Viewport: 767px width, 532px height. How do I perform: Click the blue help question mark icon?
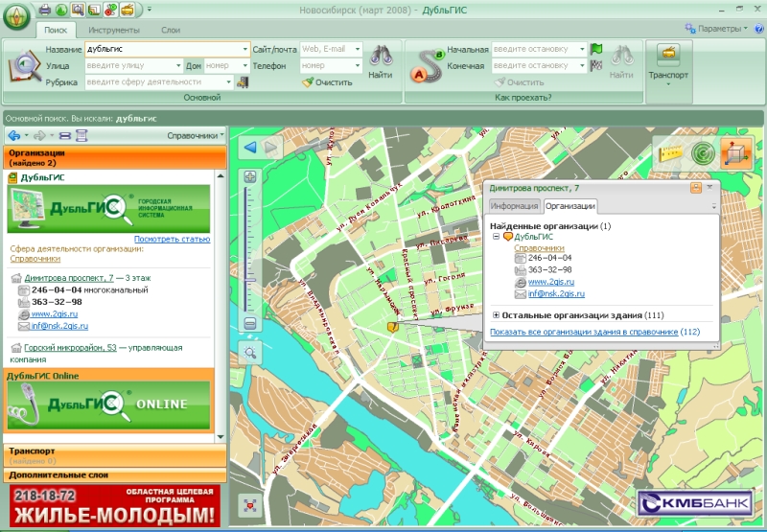tap(758, 29)
